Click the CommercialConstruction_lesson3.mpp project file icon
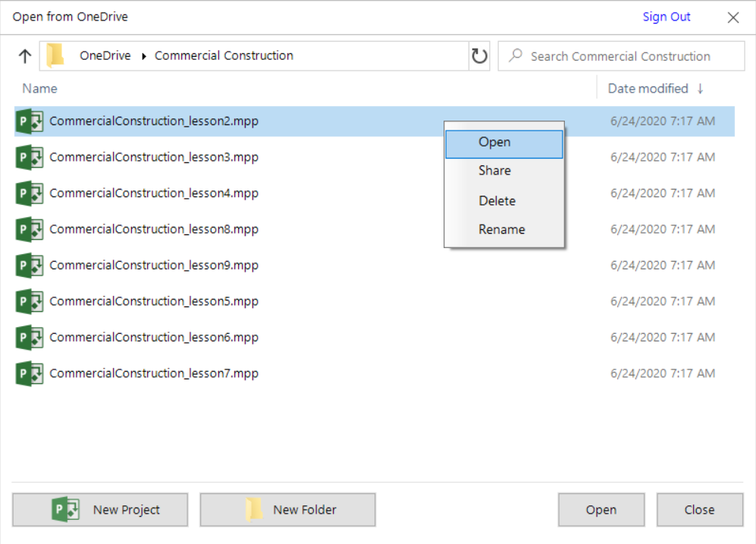Screen dimensions: 756x544 [x=30, y=158]
